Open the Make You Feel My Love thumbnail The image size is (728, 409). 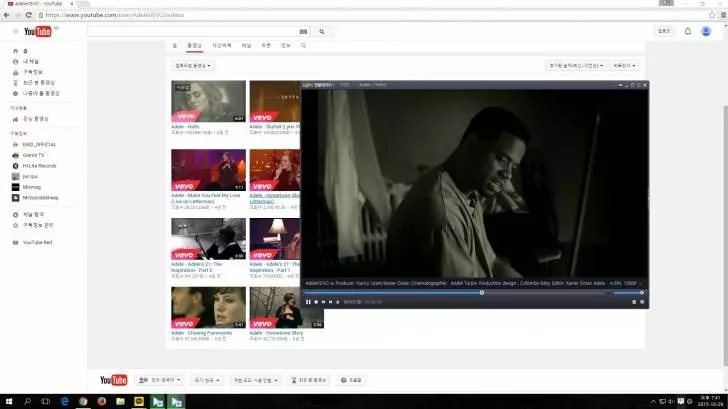208,170
